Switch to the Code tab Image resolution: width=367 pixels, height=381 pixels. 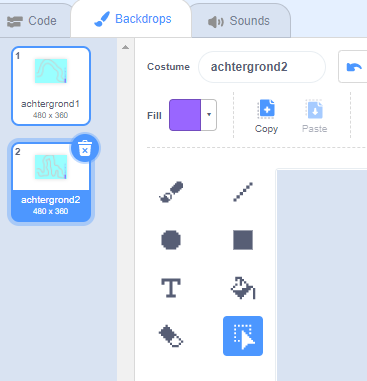(x=32, y=21)
